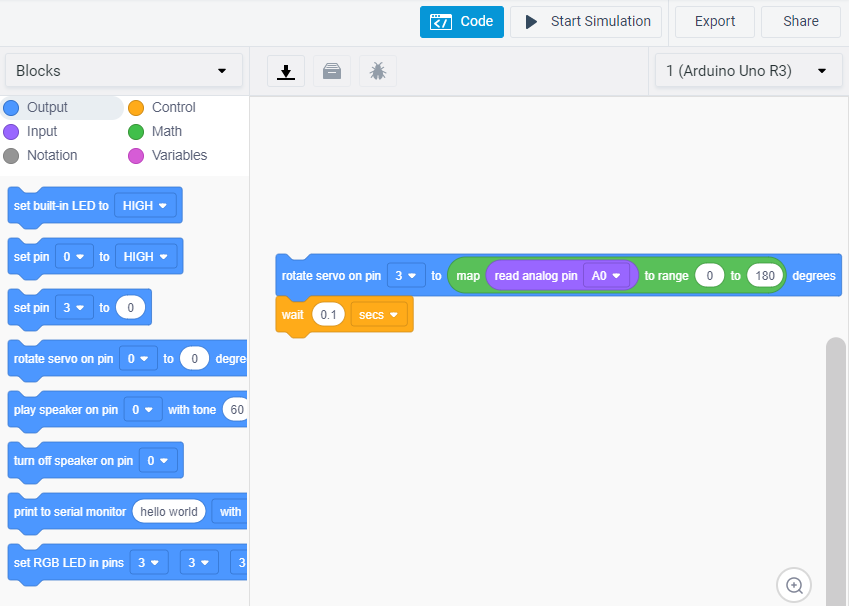This screenshot has width=849, height=606.
Task: Click tone value 60 in play speaker block
Action: (237, 409)
